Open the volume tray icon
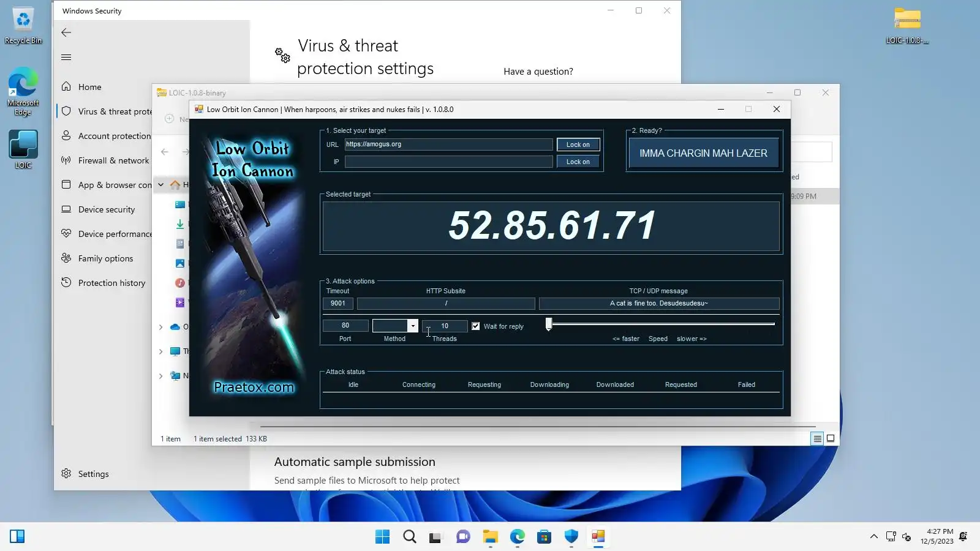Image resolution: width=980 pixels, height=551 pixels. pyautogui.click(x=907, y=537)
